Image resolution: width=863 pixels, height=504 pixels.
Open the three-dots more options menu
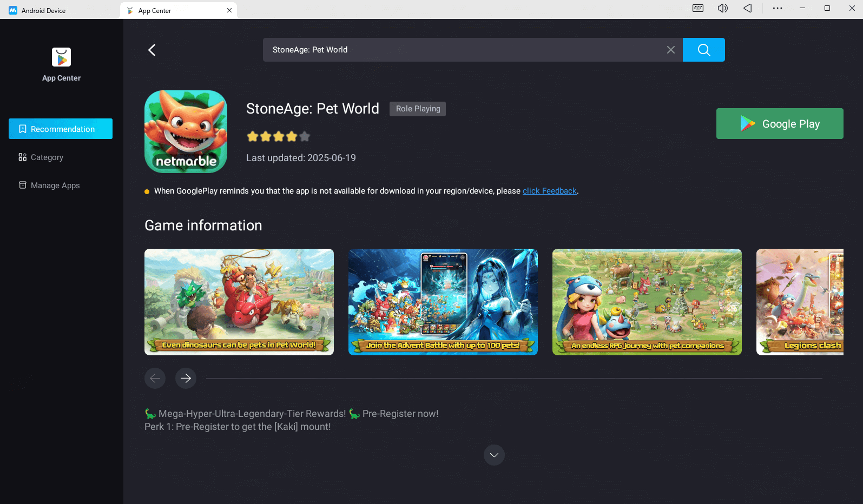click(778, 8)
